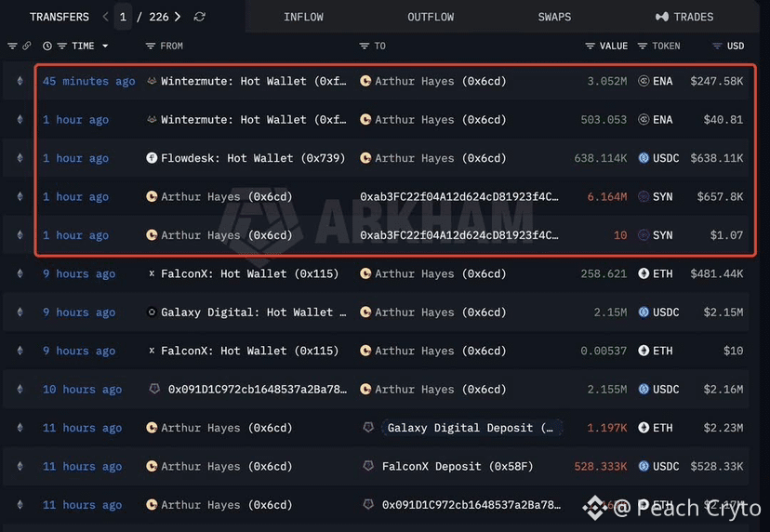
Task: Switch to the SWAPS tab
Action: point(554,17)
